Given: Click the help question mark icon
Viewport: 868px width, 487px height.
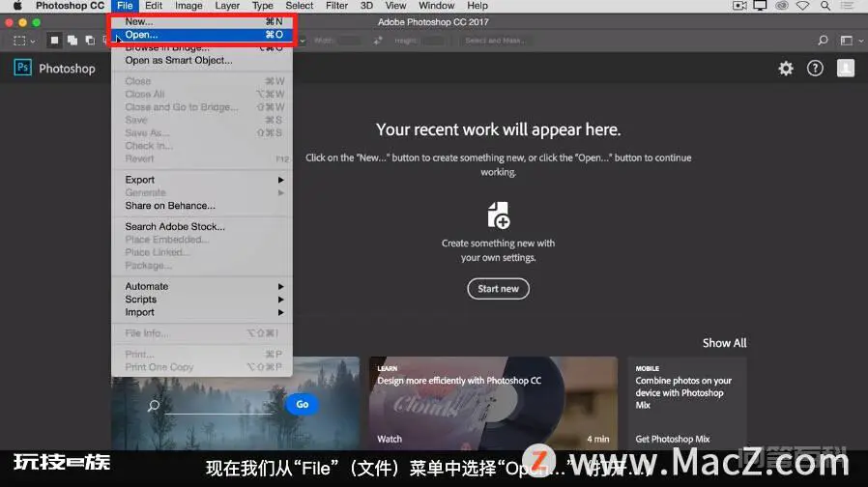Looking at the screenshot, I should tap(815, 68).
